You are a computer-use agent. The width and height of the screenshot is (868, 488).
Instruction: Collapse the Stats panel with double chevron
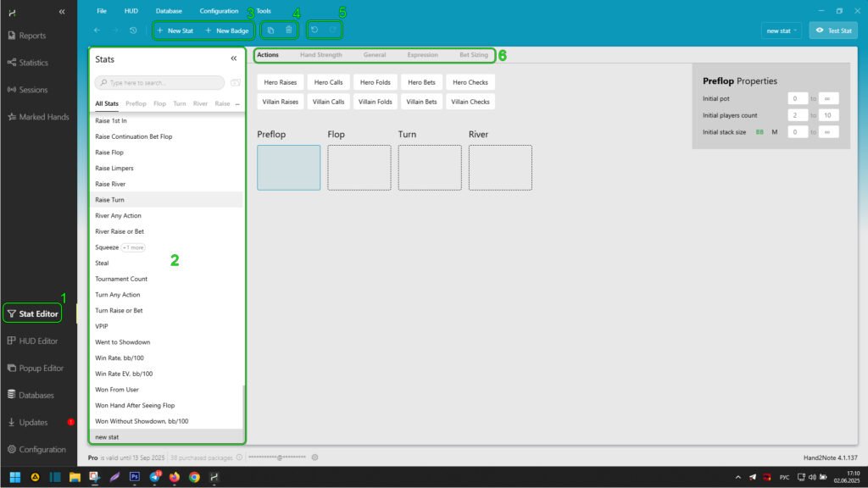234,59
